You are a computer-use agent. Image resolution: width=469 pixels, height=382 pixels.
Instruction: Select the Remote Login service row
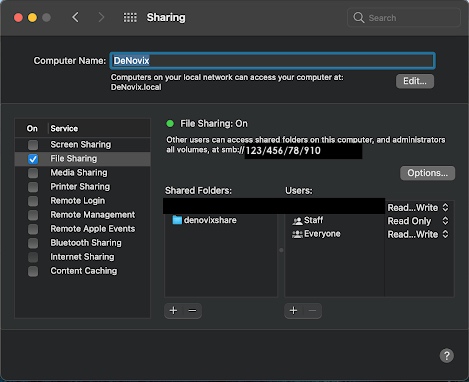tap(82, 201)
